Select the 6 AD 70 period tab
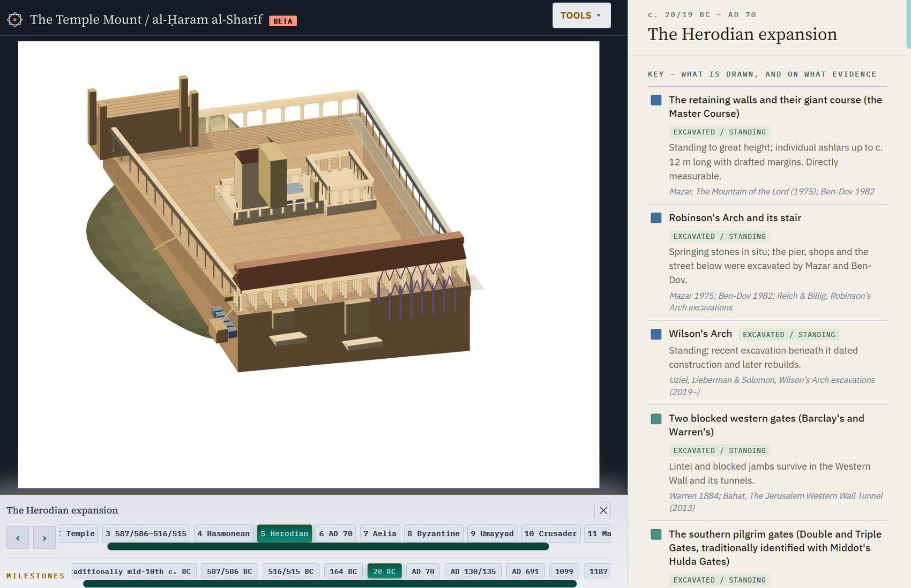The width and height of the screenshot is (911, 588). point(335,533)
